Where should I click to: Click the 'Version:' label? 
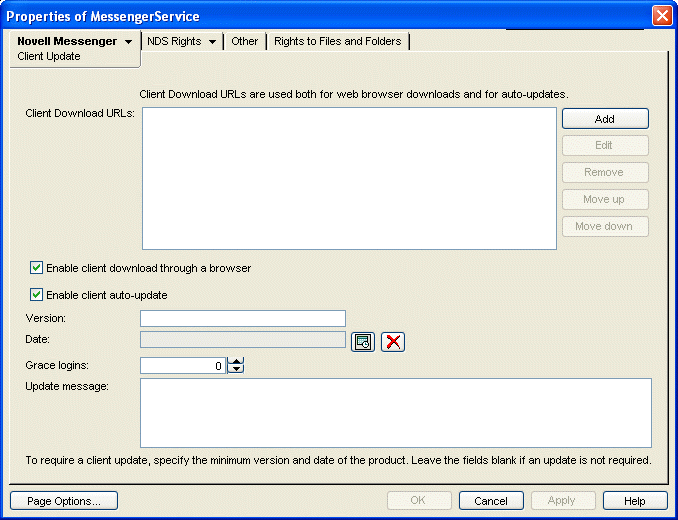click(46, 319)
